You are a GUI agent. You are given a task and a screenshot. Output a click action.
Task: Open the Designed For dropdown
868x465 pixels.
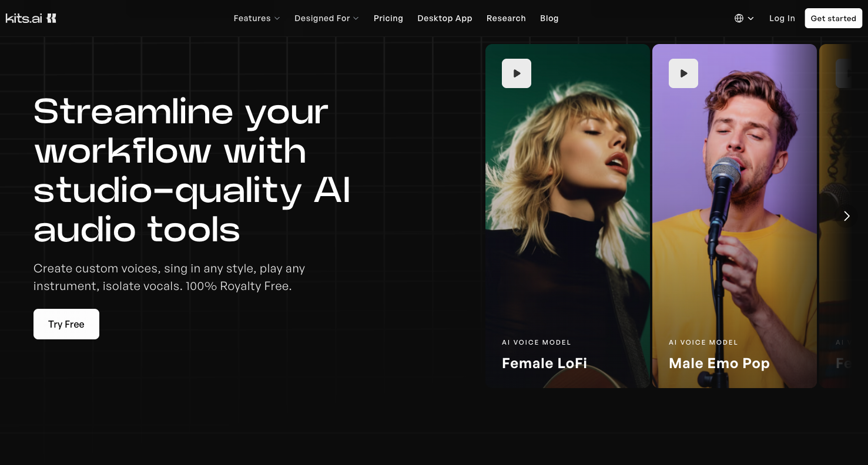[x=326, y=18]
